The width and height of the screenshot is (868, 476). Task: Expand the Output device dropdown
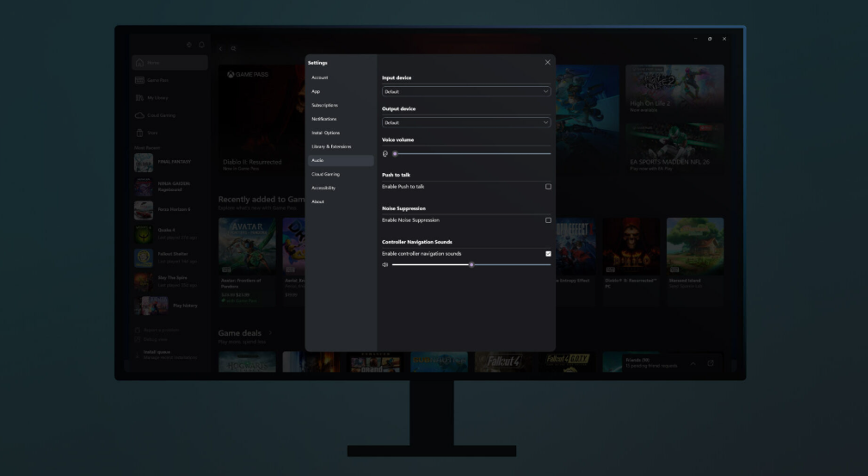point(465,122)
